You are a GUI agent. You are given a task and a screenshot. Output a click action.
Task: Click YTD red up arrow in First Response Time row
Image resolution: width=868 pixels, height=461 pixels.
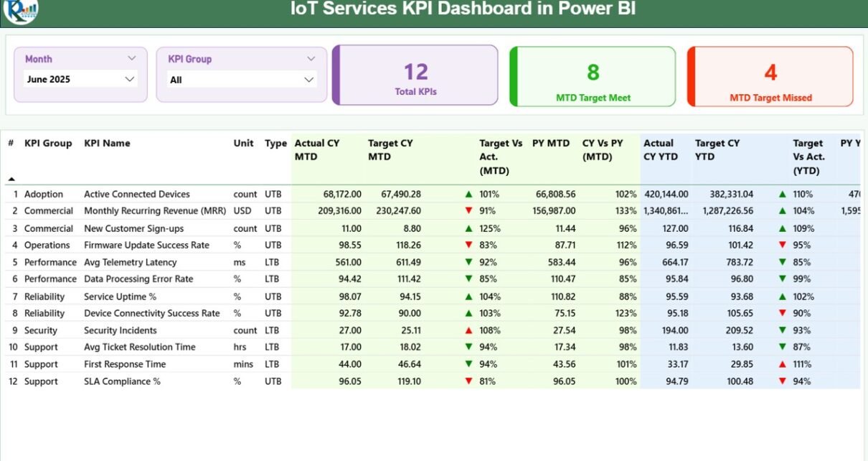[783, 364]
